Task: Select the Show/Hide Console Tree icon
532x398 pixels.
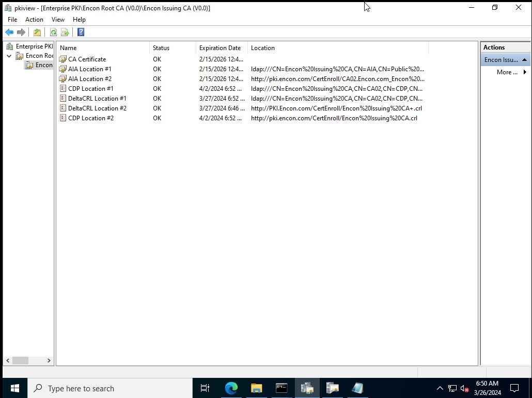Action: [37, 32]
